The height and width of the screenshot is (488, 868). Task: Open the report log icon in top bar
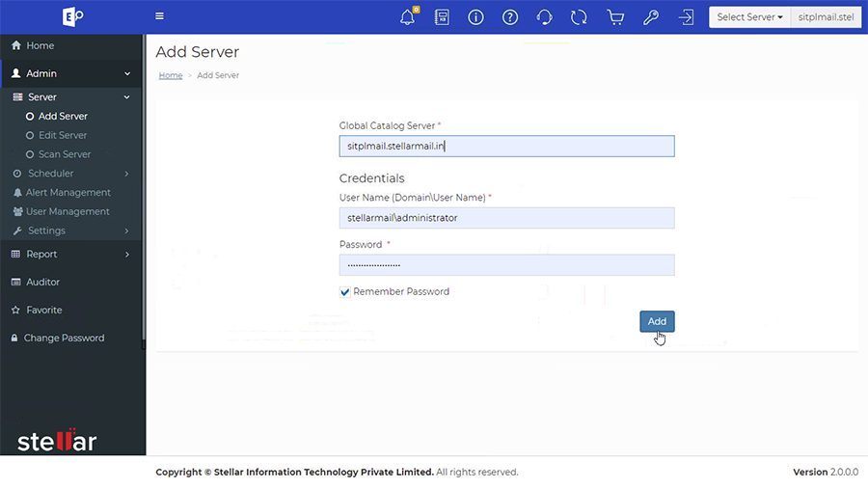pos(442,17)
